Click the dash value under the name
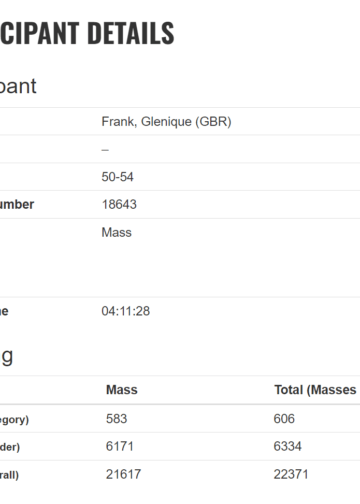This screenshot has height=504, width=360. [105, 150]
